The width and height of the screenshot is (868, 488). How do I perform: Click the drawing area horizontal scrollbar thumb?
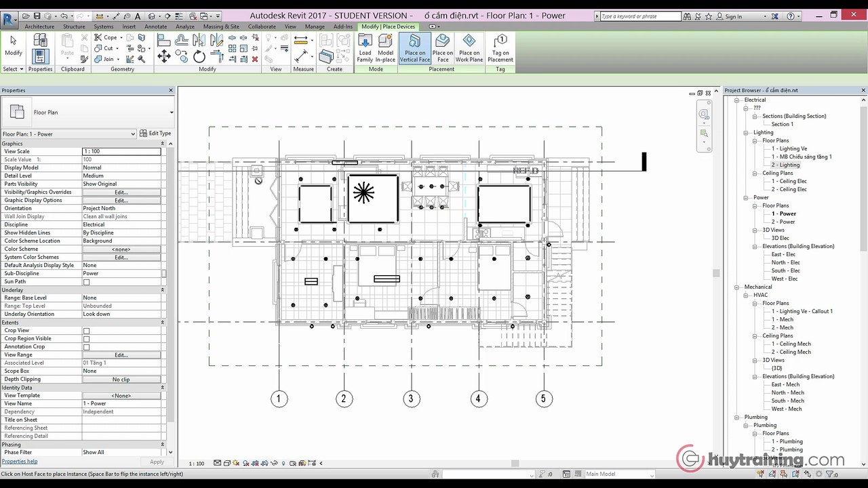[x=515, y=464]
